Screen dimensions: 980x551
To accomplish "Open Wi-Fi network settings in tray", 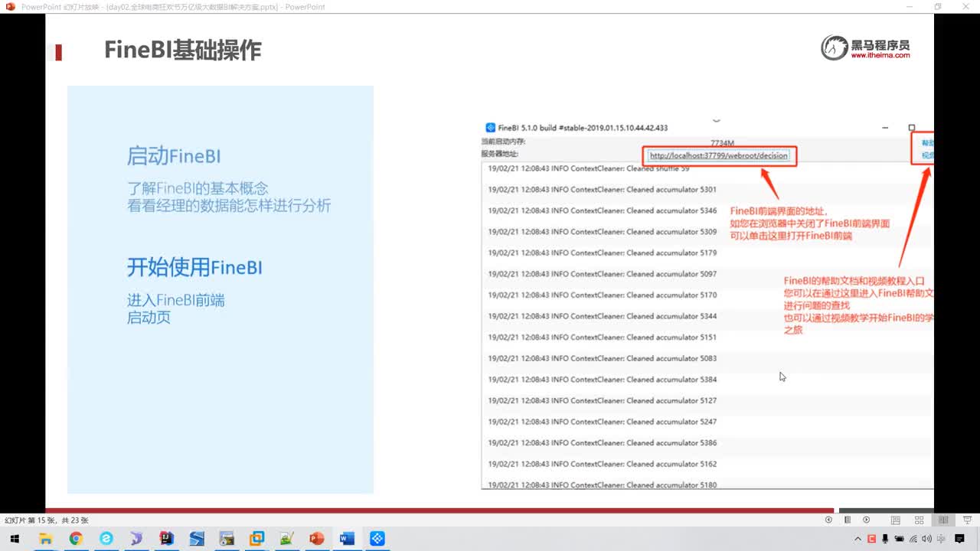I will pos(913,539).
